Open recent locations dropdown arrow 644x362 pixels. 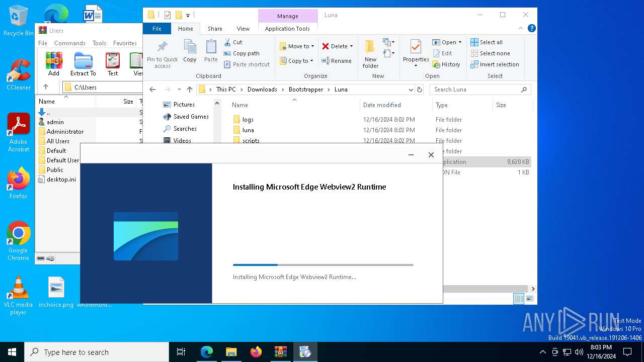pos(179,89)
